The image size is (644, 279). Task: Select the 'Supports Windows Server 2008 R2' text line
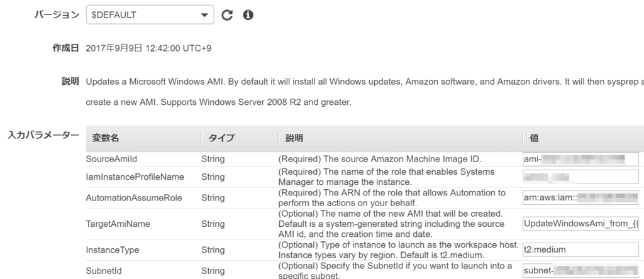218,102
